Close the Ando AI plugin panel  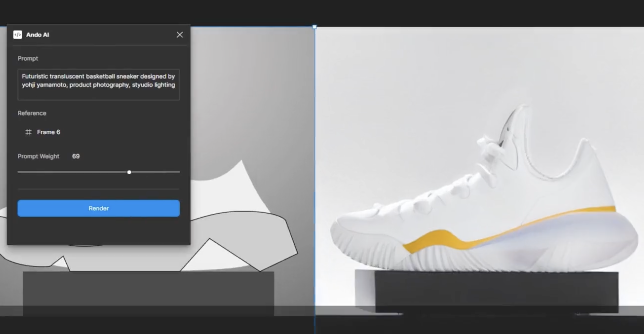click(179, 35)
